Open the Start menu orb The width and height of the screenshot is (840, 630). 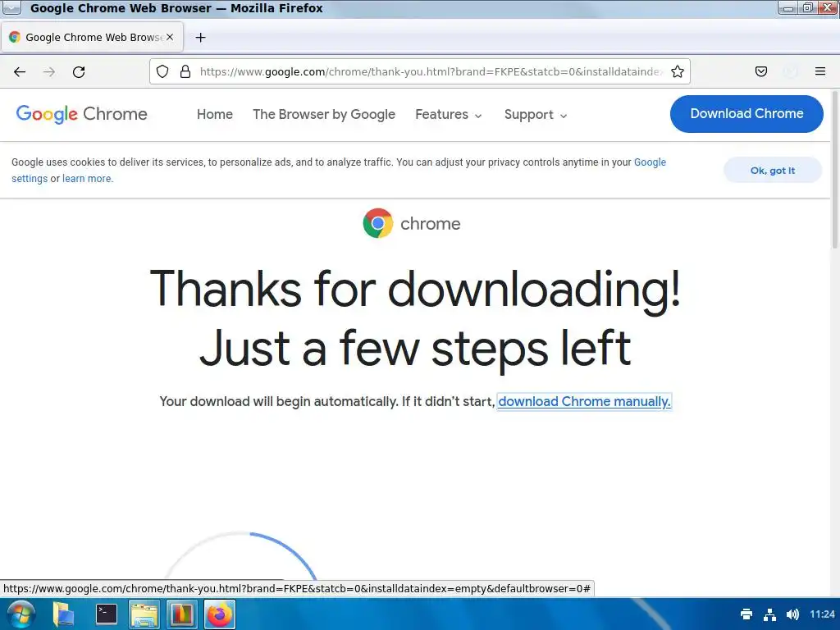click(x=21, y=614)
